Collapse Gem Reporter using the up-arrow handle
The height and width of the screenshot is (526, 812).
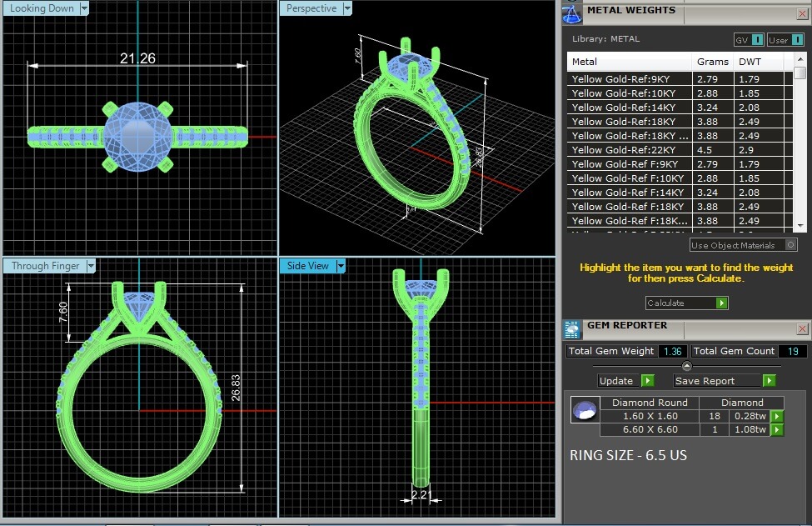(686, 366)
